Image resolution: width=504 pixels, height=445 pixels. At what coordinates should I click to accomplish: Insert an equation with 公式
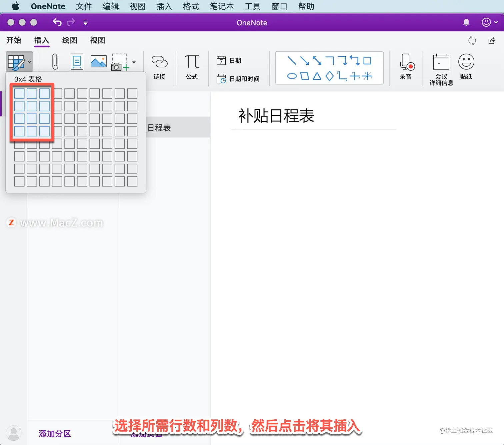click(x=192, y=67)
